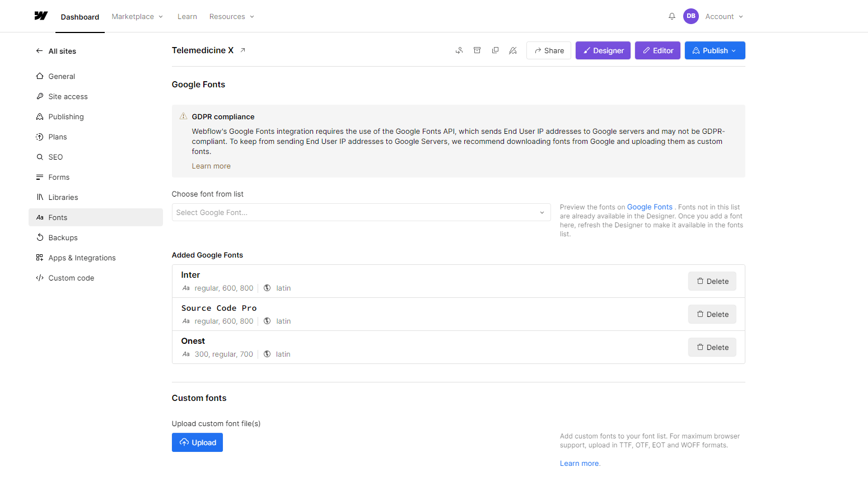This screenshot has height=481, width=868.
Task: Delete the Onest font
Action: (712, 347)
